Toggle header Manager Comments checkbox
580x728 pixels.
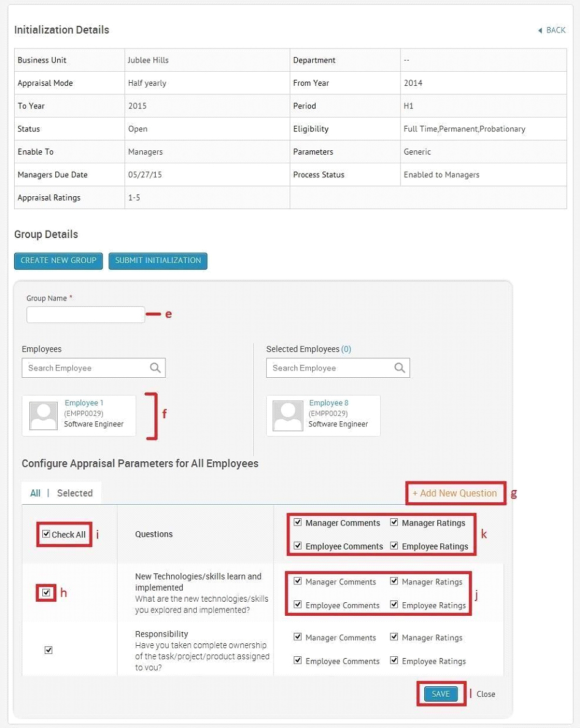[x=298, y=523]
